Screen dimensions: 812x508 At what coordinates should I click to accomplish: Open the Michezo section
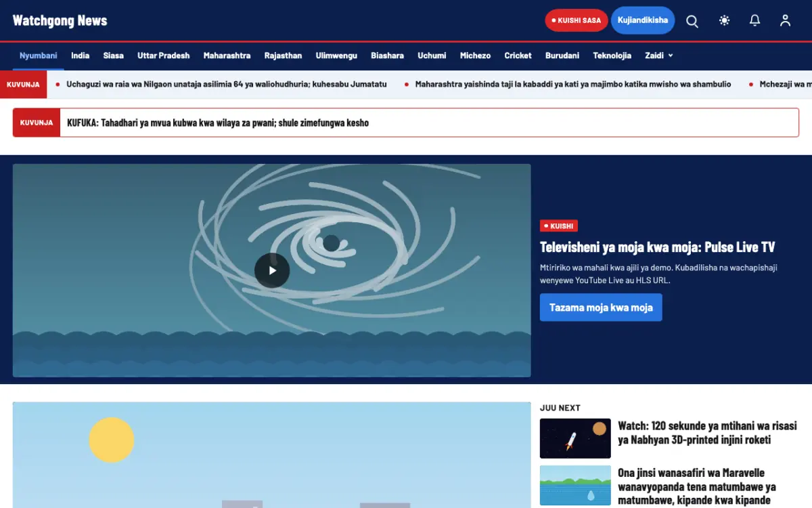pos(476,56)
